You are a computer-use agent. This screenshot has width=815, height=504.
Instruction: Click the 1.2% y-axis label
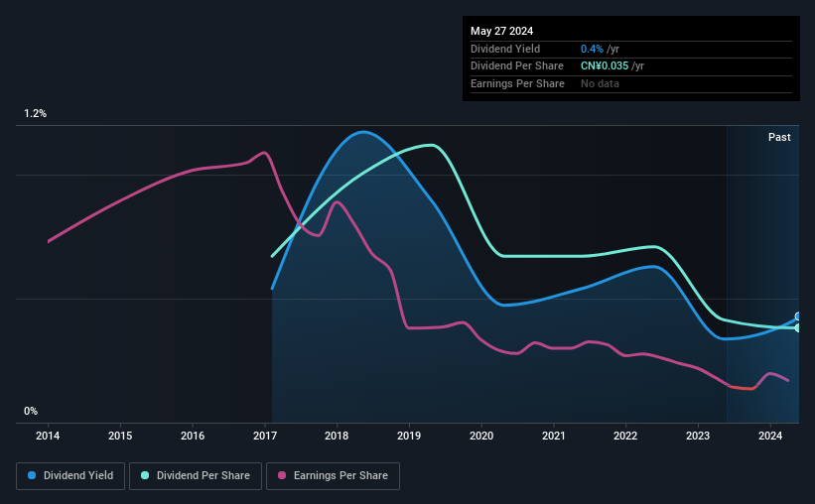35,114
